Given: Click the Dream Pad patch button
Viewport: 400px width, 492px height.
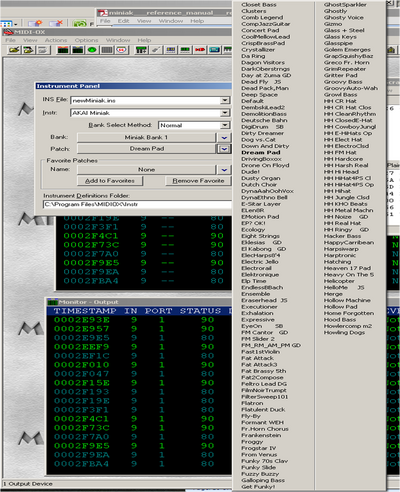Looking at the screenshot, I should [146, 149].
